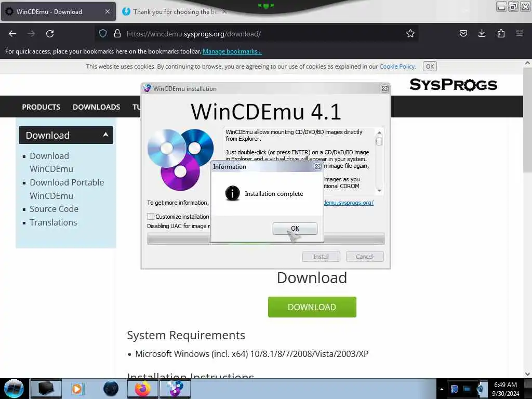The image size is (532, 399).
Task: Open the black folder taskbar icon
Action: pyautogui.click(x=46, y=389)
